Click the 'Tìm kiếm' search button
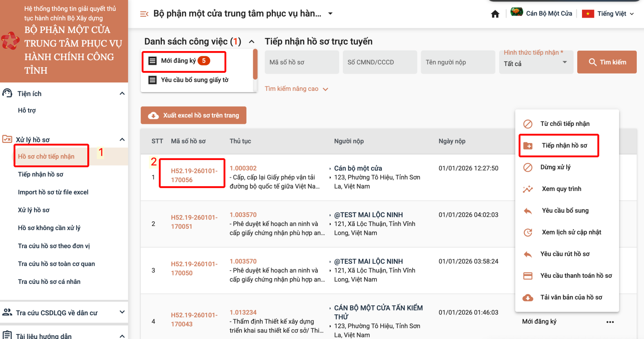Screen dimensions: 644x339 (607, 62)
